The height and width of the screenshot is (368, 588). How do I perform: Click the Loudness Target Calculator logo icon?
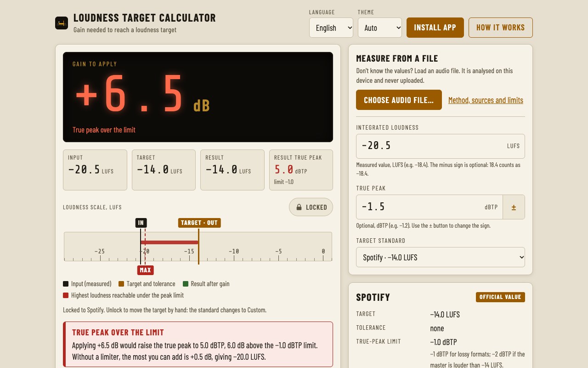coord(62,23)
